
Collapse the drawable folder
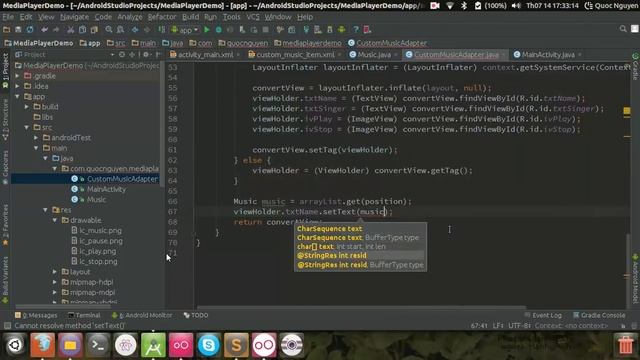(55, 220)
